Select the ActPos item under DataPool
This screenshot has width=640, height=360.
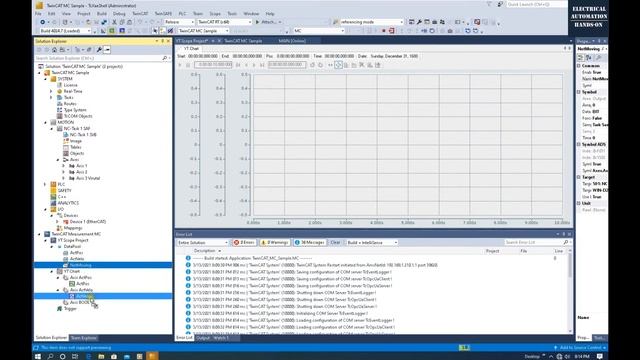coord(76,253)
